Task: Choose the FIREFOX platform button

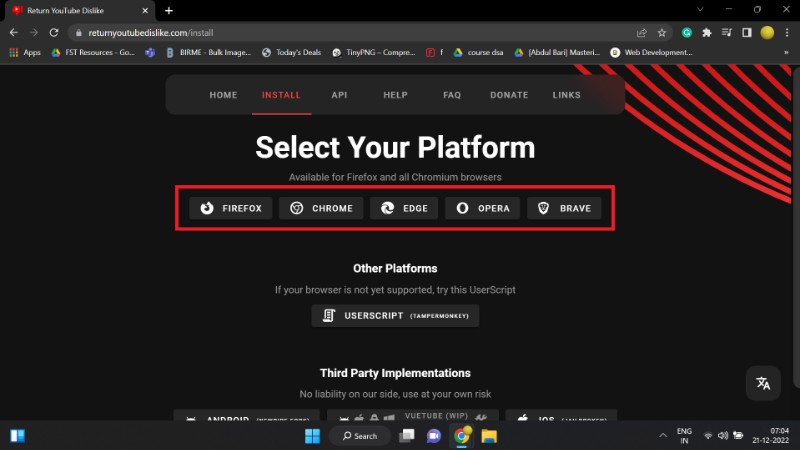Action: coord(231,208)
